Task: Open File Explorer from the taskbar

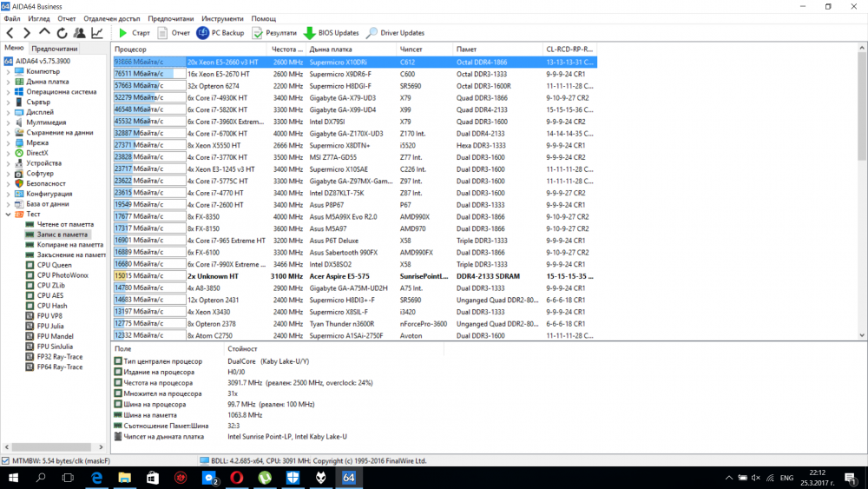Action: 124,478
